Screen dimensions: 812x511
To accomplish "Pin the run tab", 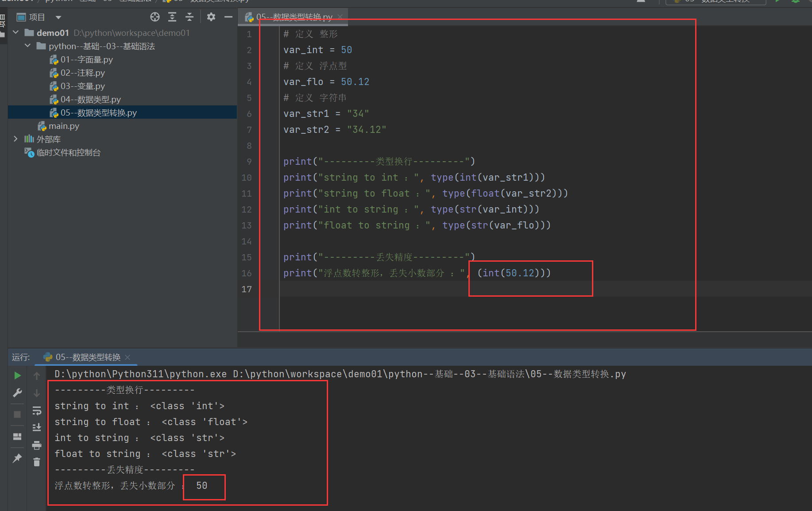I will (x=17, y=458).
